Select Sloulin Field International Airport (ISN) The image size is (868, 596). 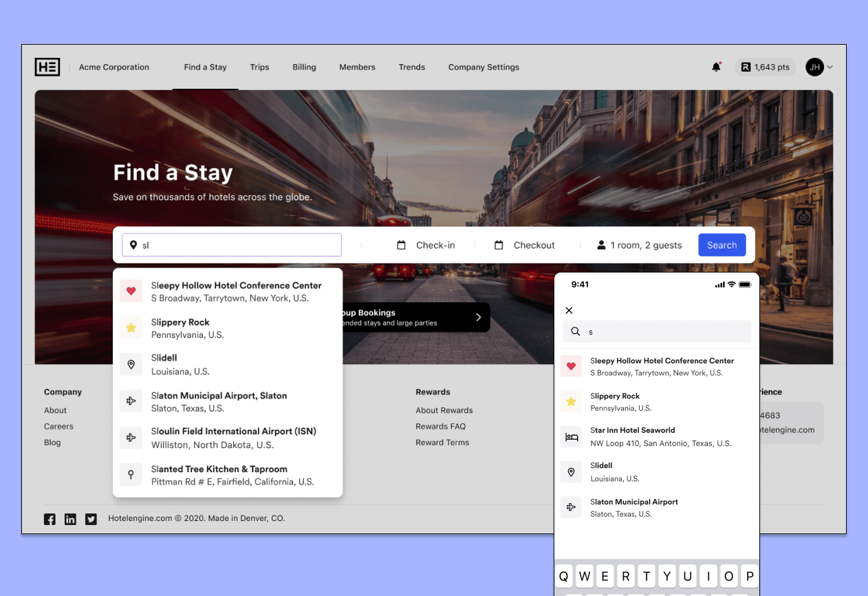pyautogui.click(x=228, y=438)
